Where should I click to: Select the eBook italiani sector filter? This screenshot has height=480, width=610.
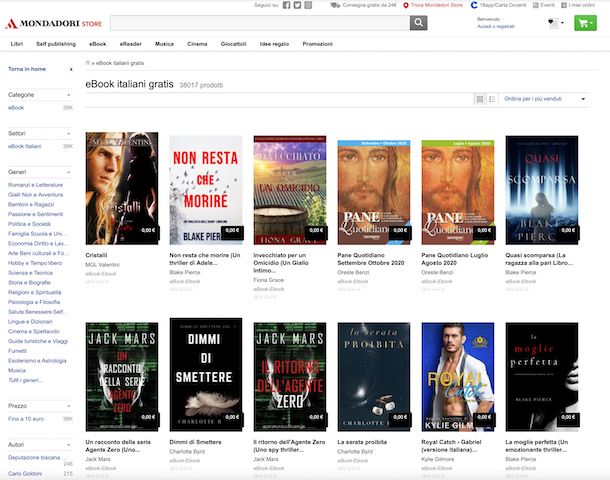[x=25, y=146]
